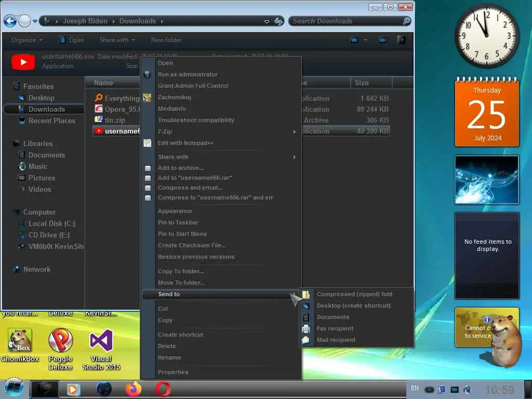Choose Properties in context menu
Viewport: 532px width, 399px height.
coord(172,372)
